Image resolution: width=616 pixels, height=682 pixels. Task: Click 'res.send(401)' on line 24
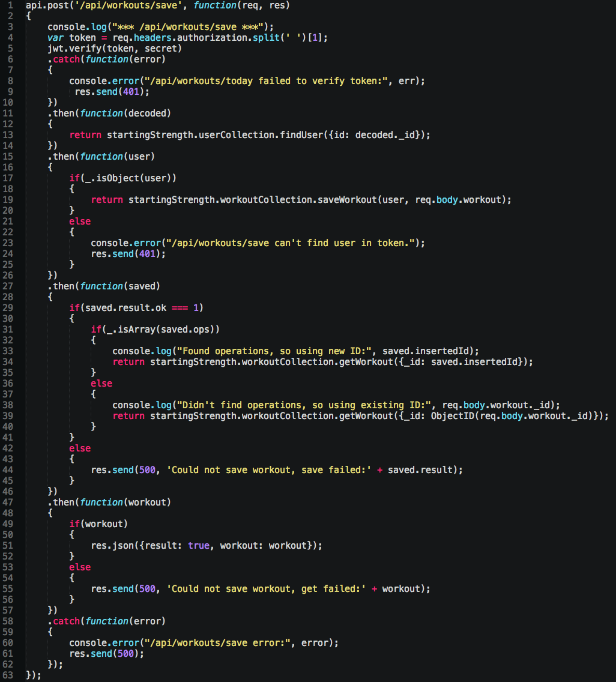(125, 254)
